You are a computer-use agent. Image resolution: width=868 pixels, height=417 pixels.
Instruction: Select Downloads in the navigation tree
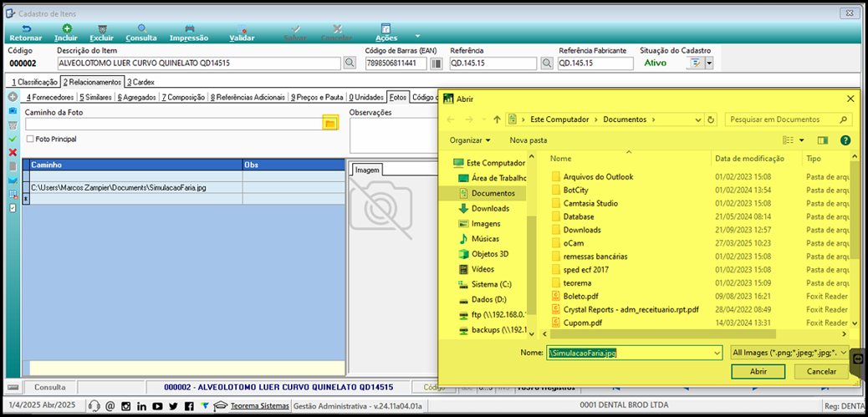484,209
